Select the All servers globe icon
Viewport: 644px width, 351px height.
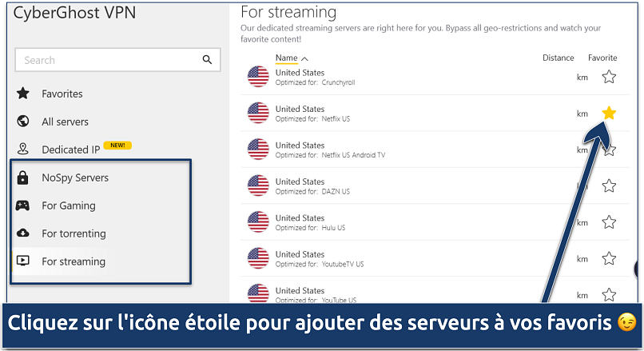pyautogui.click(x=23, y=122)
